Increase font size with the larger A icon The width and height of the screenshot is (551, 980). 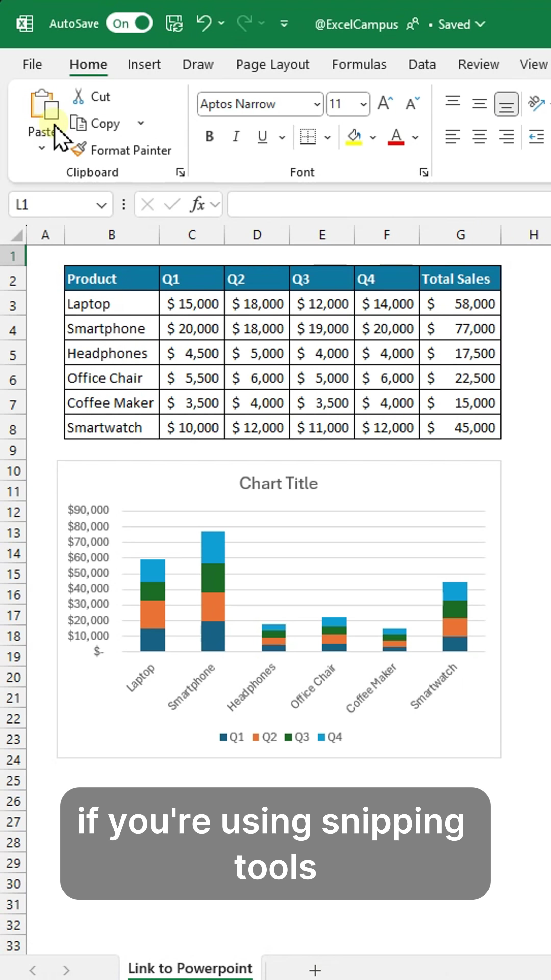[385, 103]
